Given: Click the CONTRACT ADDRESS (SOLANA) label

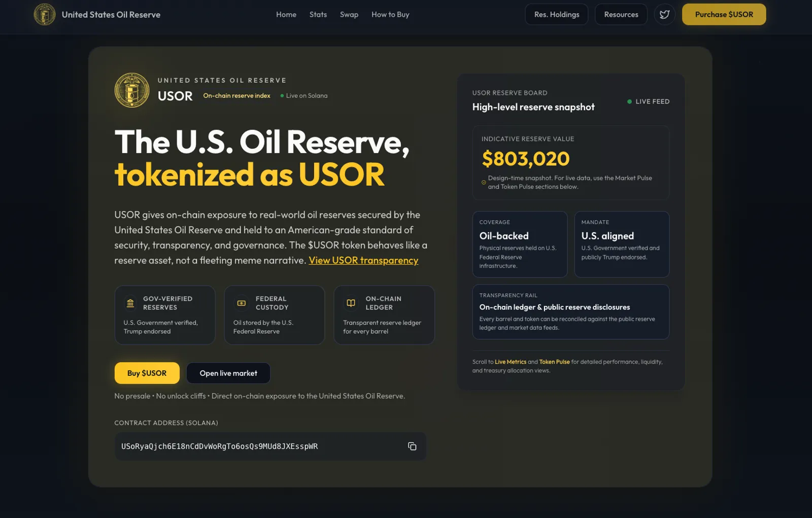Looking at the screenshot, I should (x=166, y=423).
